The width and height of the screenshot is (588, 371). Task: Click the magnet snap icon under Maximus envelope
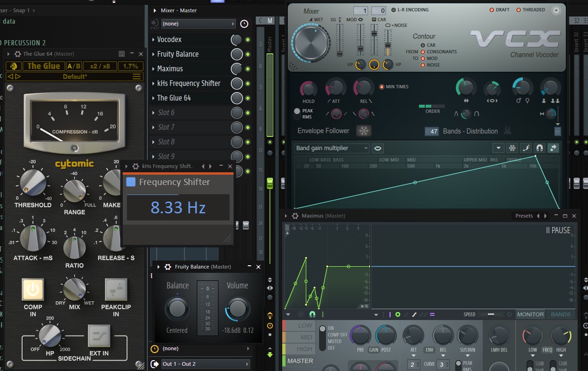click(x=312, y=314)
